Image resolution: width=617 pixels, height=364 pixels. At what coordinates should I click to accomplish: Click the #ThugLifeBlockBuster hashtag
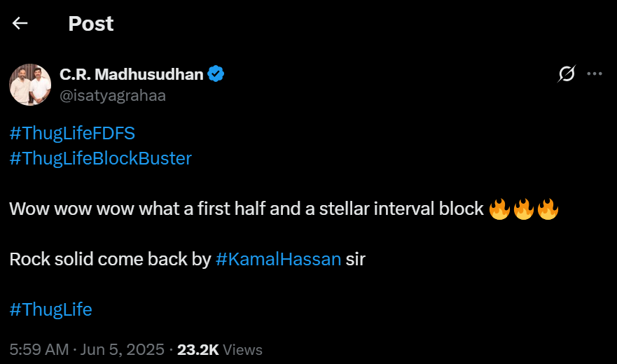click(100, 158)
